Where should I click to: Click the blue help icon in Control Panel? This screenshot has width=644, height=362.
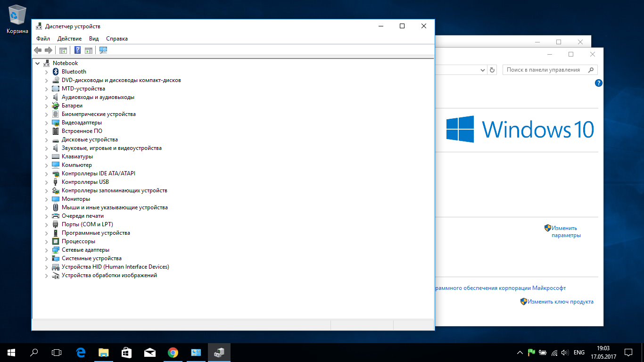[x=599, y=83]
